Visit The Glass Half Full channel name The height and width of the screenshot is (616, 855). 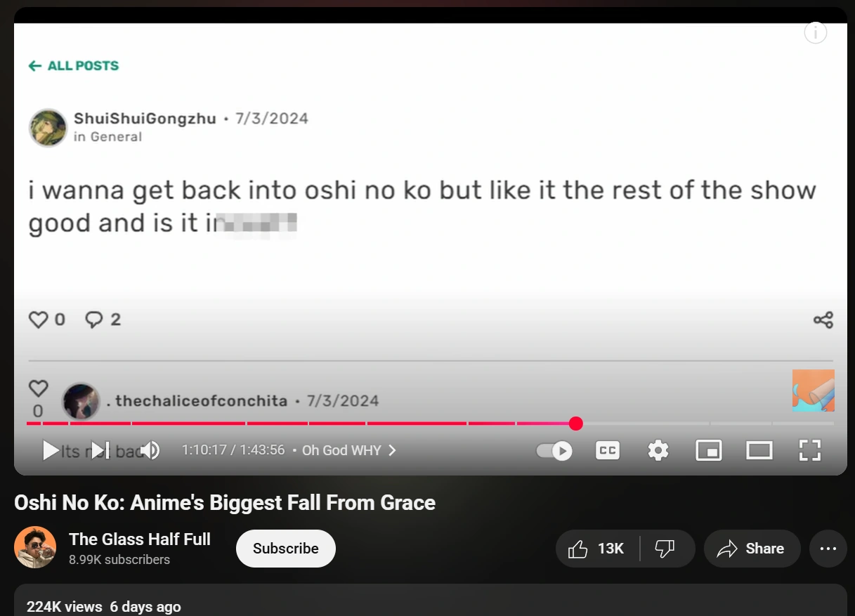pos(139,539)
